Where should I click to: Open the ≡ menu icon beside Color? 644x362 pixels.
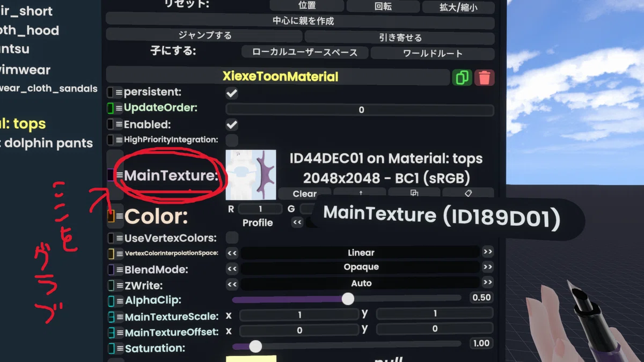point(119,217)
